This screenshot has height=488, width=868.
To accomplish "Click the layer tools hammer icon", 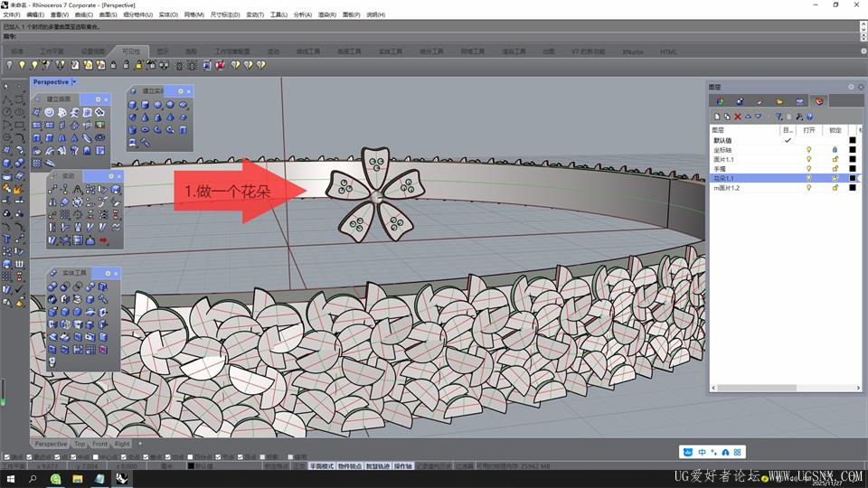I will click(799, 117).
